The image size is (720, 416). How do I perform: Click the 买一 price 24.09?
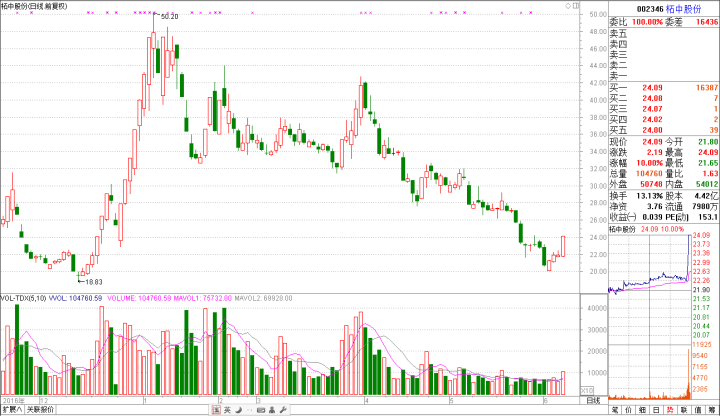(x=652, y=88)
